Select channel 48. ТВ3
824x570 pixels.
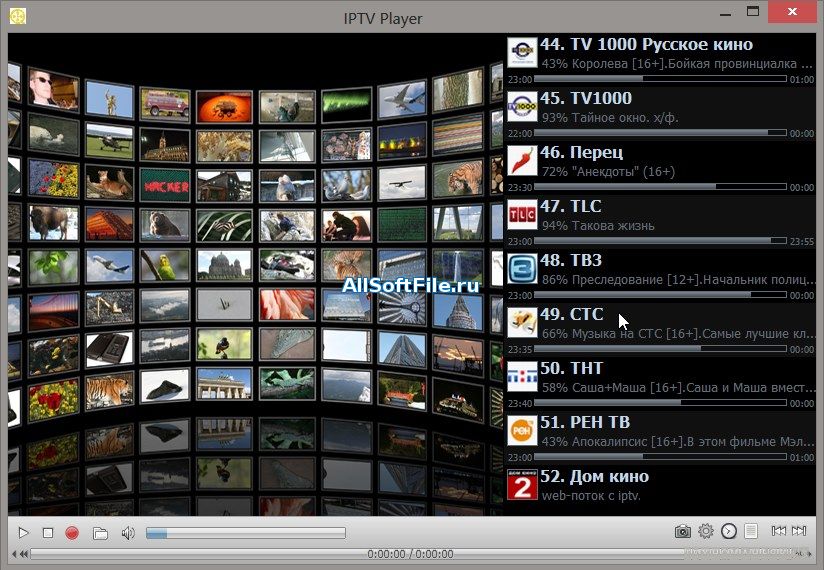[x=661, y=276]
